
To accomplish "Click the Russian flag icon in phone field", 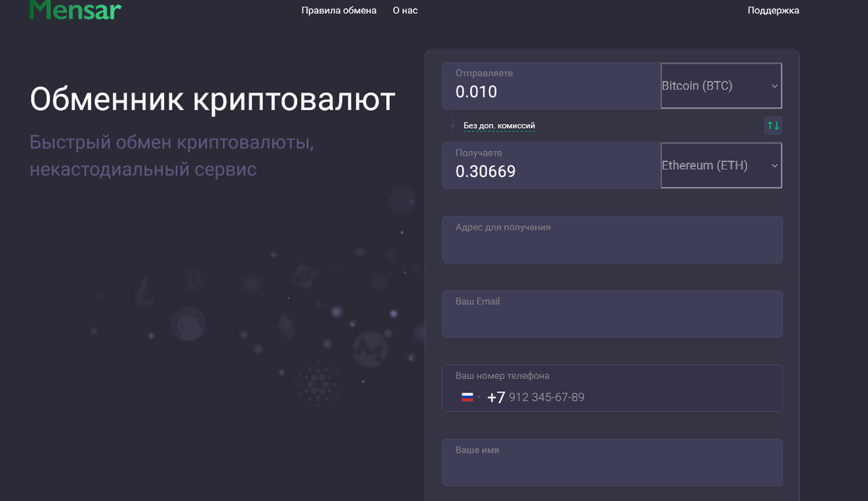I will point(467,396).
